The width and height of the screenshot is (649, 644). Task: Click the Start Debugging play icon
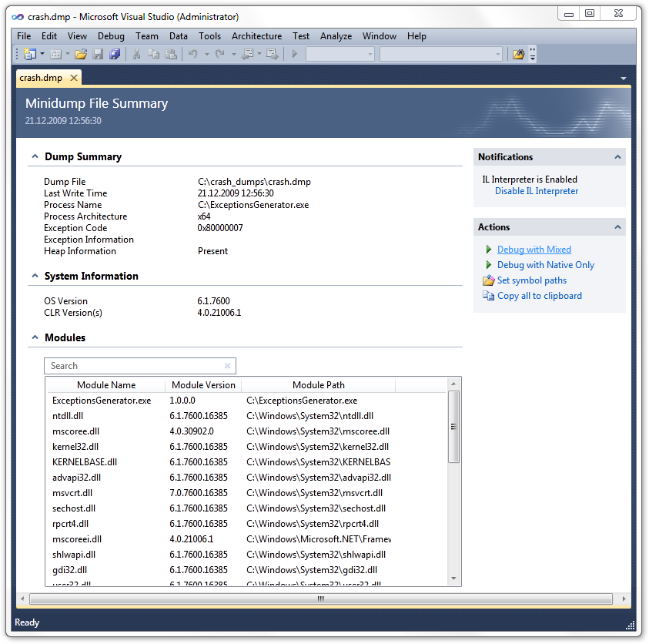tap(295, 54)
